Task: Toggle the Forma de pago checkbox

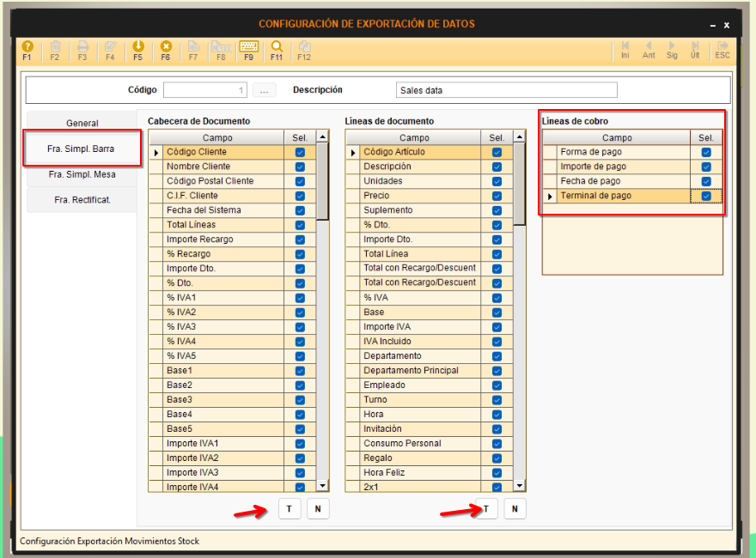Action: [x=706, y=152]
